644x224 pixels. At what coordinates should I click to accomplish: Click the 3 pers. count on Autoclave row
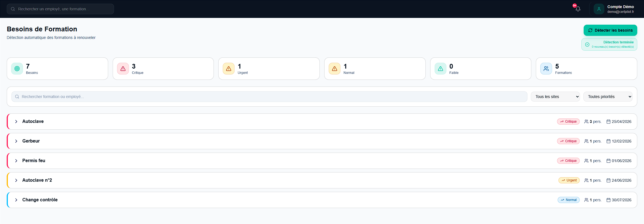pyautogui.click(x=595, y=122)
